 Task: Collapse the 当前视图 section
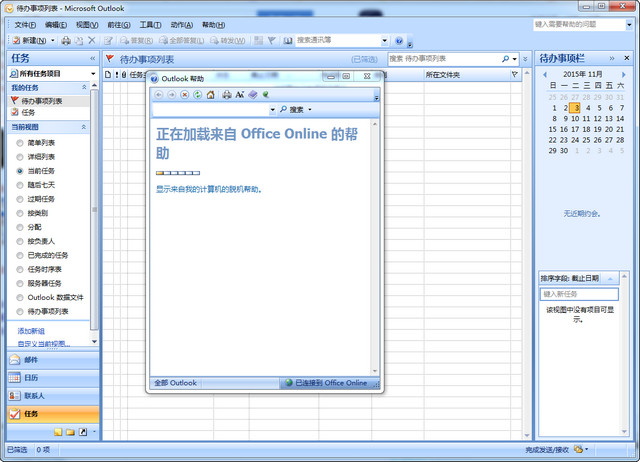point(84,127)
